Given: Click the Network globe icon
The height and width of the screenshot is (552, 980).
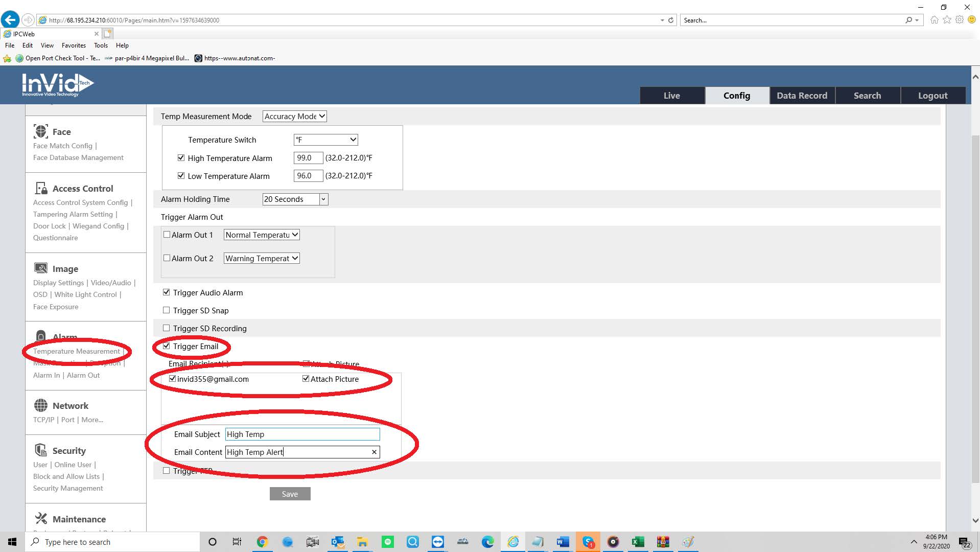Looking at the screenshot, I should tap(41, 405).
